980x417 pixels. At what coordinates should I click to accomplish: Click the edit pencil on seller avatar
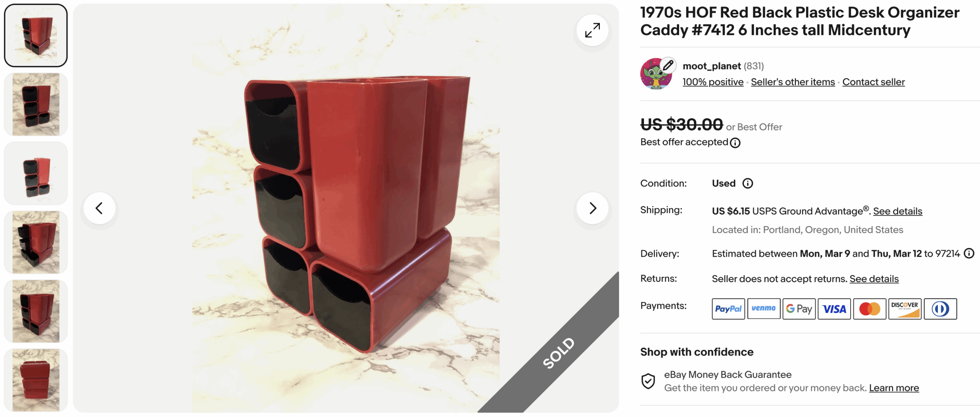[668, 65]
